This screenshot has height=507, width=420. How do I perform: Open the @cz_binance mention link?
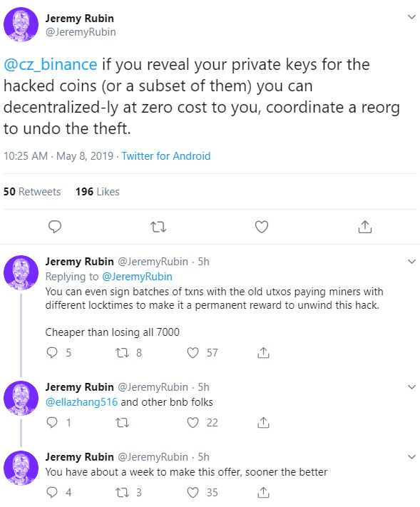pos(51,64)
